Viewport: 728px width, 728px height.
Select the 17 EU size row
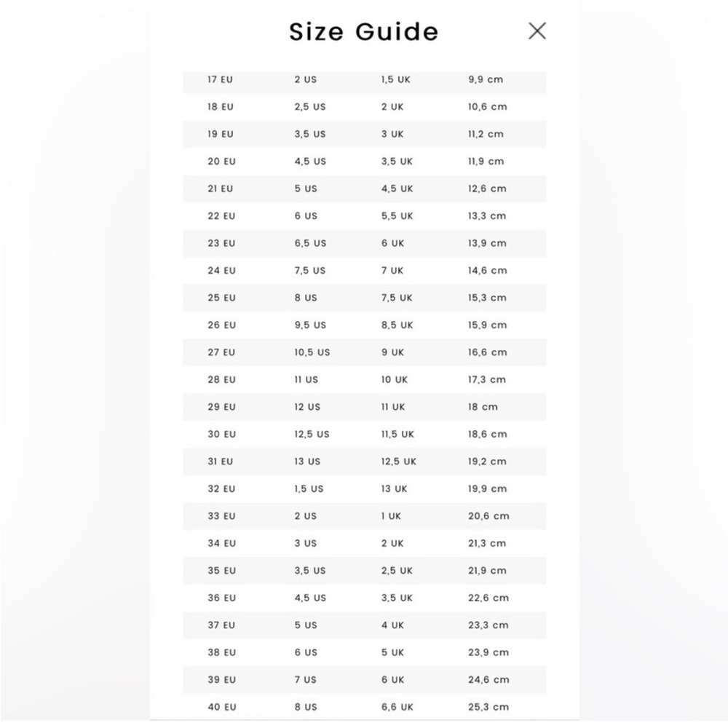365,80
